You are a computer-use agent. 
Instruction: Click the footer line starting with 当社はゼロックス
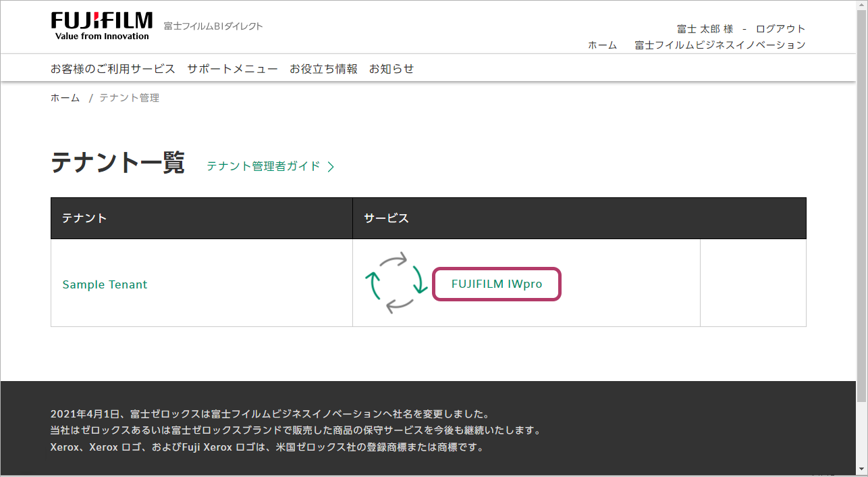[296, 430]
